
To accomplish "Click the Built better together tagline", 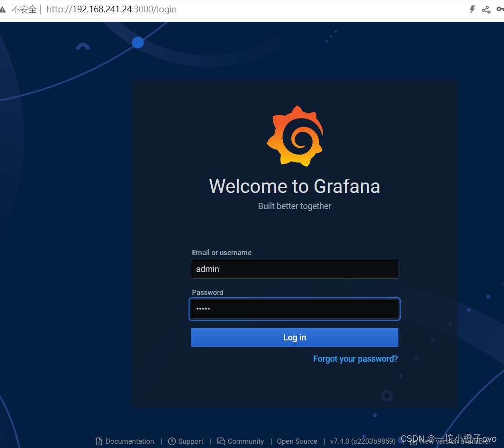I will (295, 206).
